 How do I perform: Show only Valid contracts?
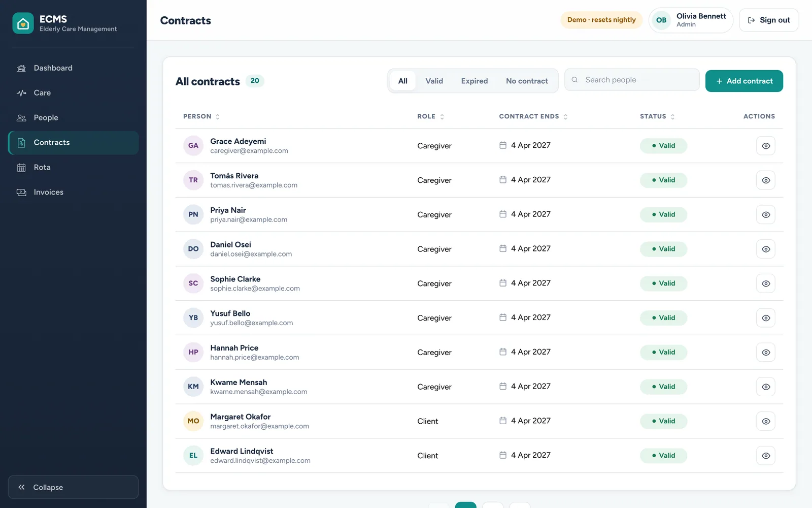point(434,81)
